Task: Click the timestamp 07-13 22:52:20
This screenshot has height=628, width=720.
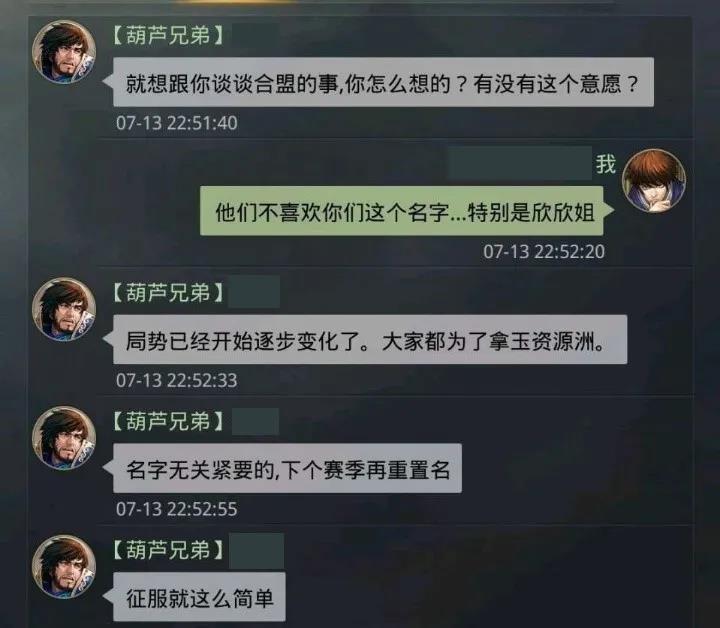Action: [544, 252]
